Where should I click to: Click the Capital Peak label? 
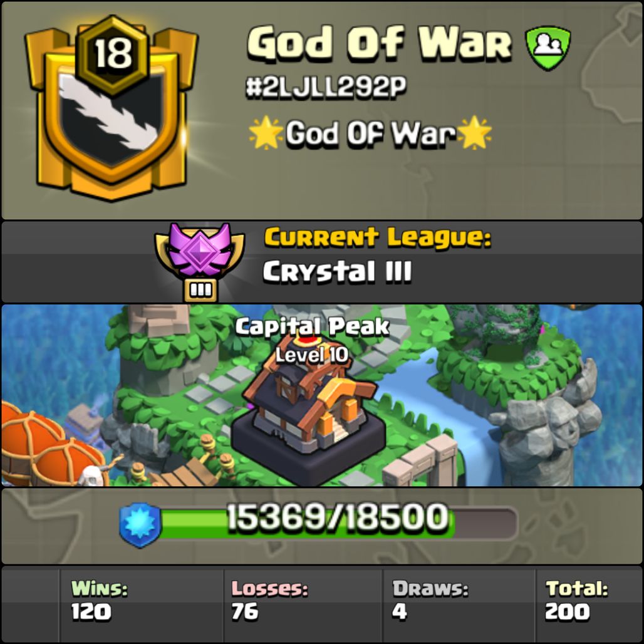312,326
